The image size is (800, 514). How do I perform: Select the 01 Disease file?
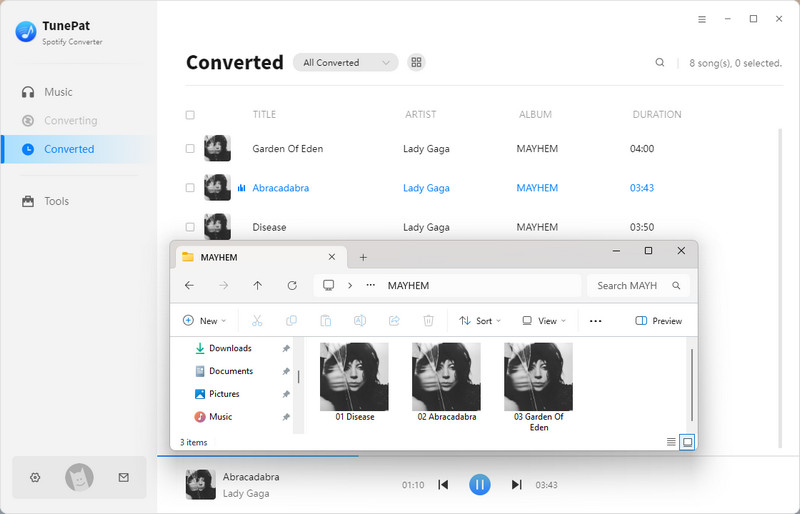coord(355,382)
